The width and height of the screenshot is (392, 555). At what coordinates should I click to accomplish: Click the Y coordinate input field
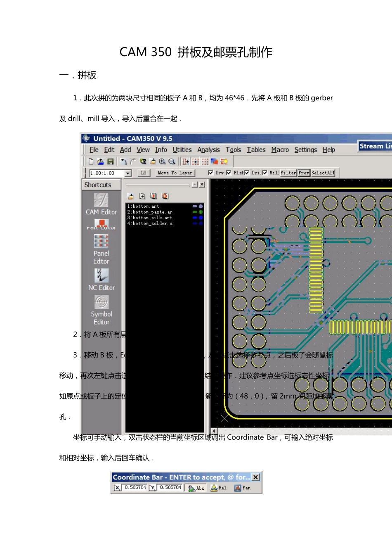pos(170,488)
